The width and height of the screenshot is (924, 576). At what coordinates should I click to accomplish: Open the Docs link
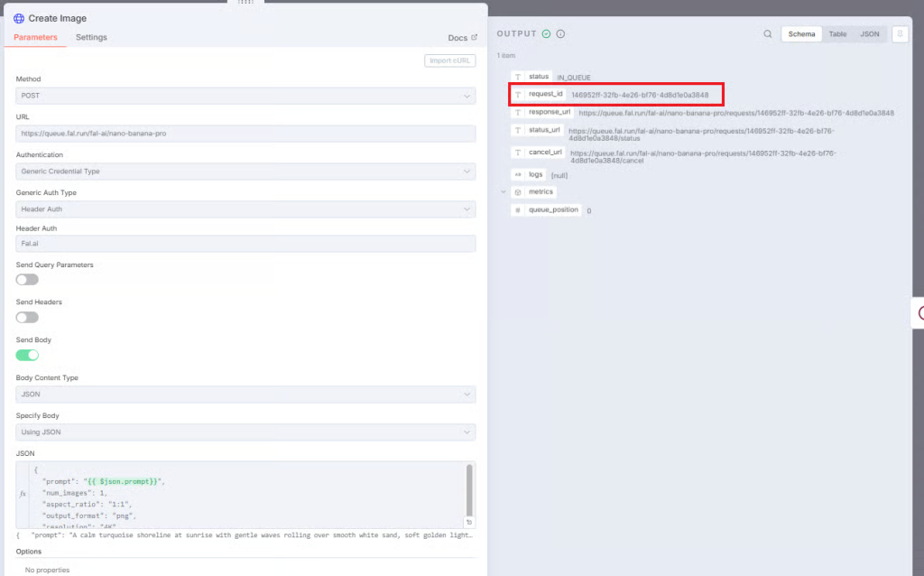click(x=457, y=38)
